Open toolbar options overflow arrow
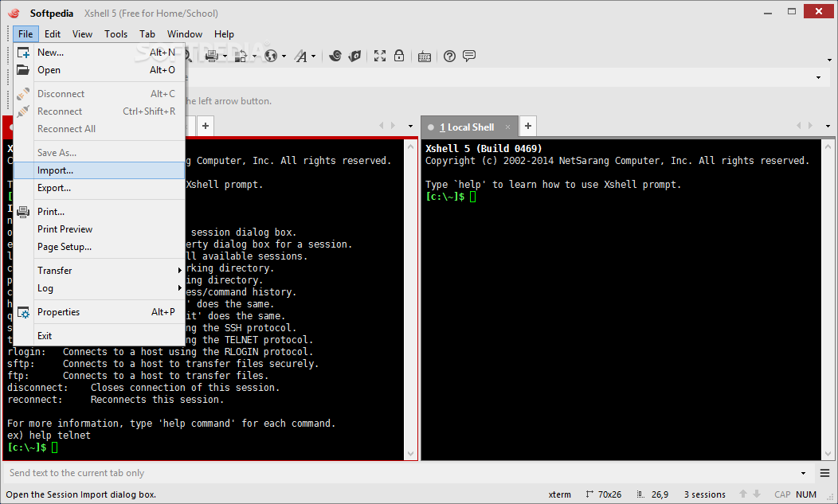 coord(829,60)
